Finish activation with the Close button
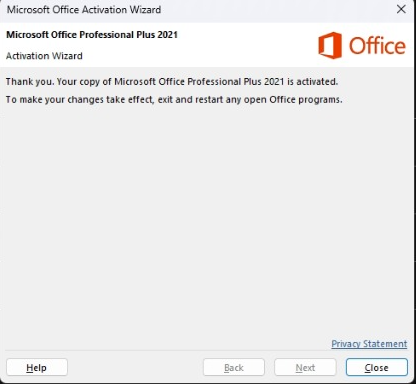The image size is (416, 384). 377,367
